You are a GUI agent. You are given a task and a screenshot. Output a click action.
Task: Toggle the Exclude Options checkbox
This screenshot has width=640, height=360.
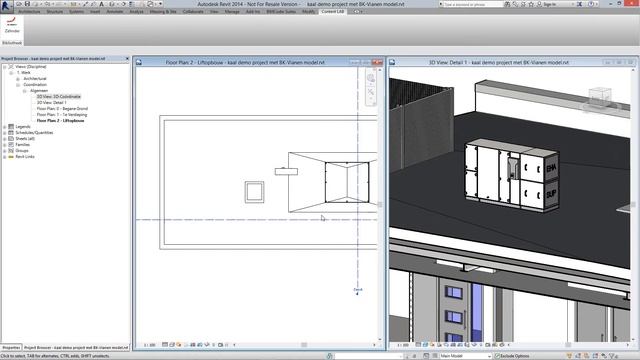tap(497, 356)
